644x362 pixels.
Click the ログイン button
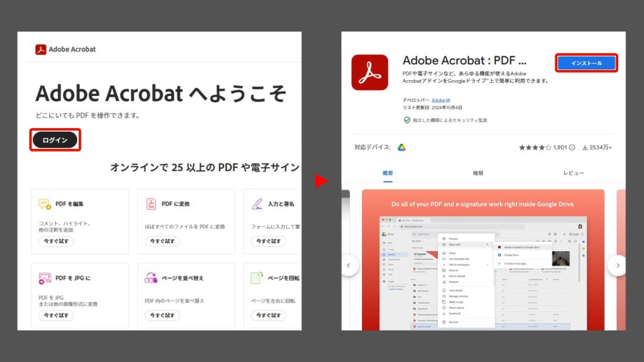click(x=55, y=140)
